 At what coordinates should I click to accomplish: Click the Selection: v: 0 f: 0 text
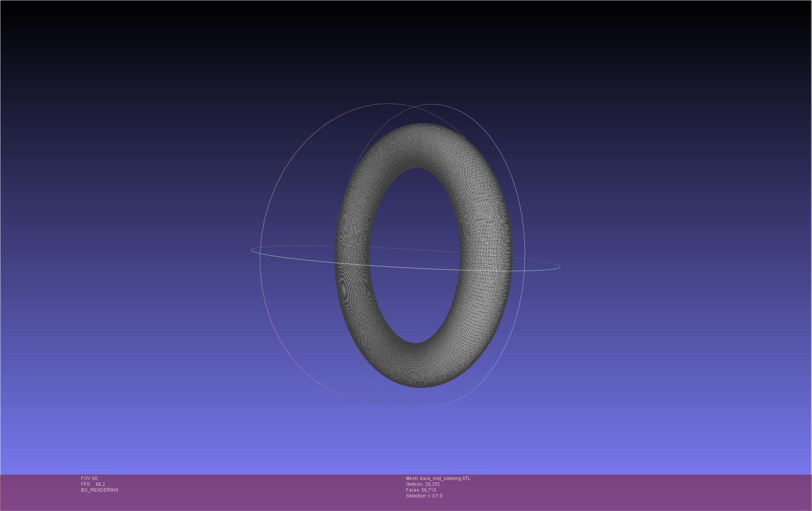point(424,496)
